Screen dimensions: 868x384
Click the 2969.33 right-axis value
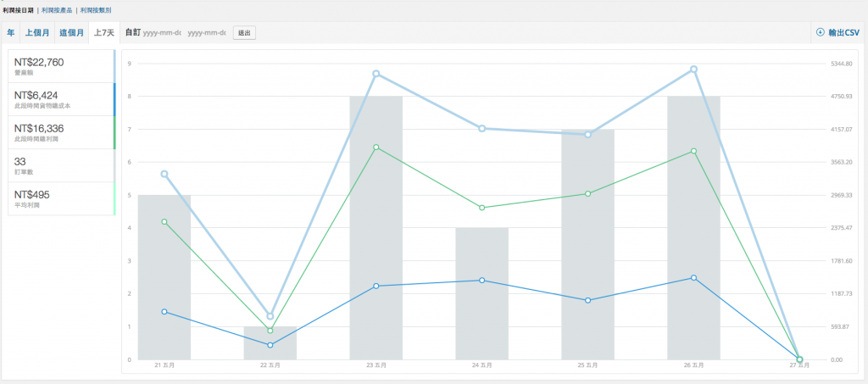point(840,195)
